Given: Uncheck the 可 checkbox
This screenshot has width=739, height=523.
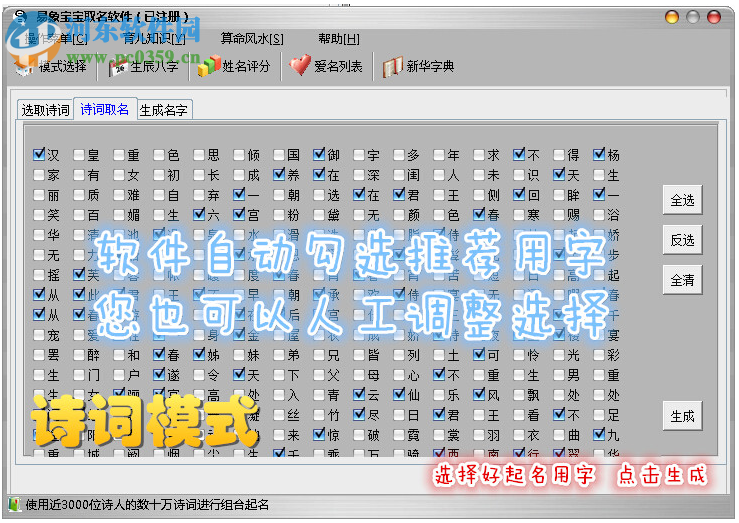Looking at the screenshot, I should click(479, 355).
